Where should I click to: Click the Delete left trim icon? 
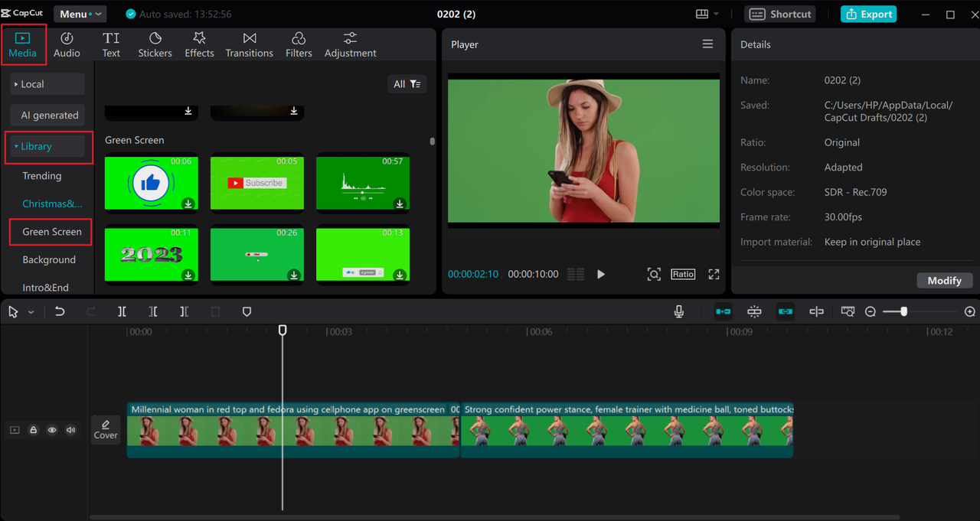coord(153,311)
